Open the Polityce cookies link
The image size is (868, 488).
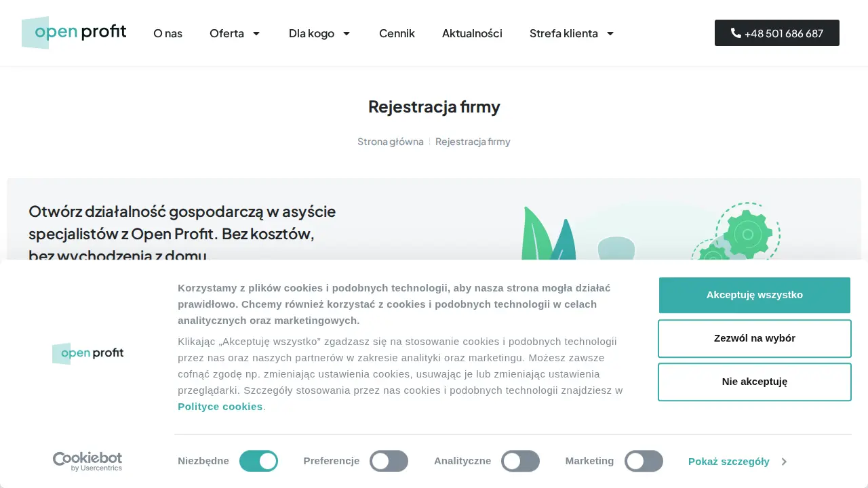220,407
